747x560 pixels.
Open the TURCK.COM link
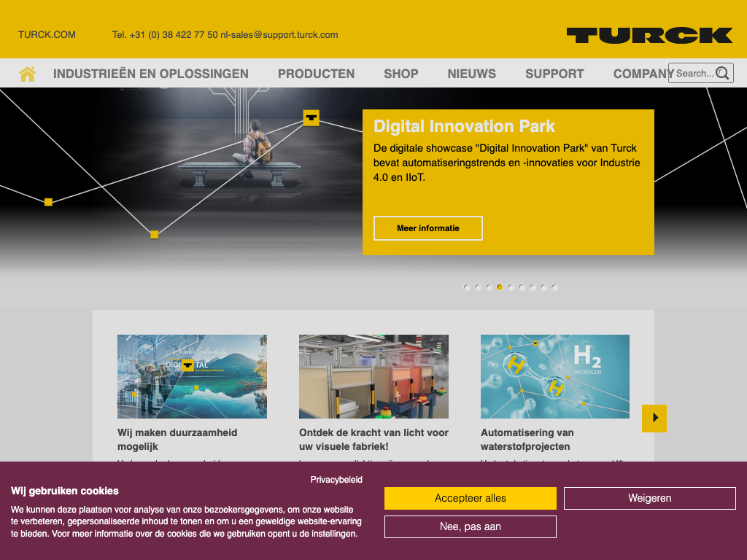point(47,34)
